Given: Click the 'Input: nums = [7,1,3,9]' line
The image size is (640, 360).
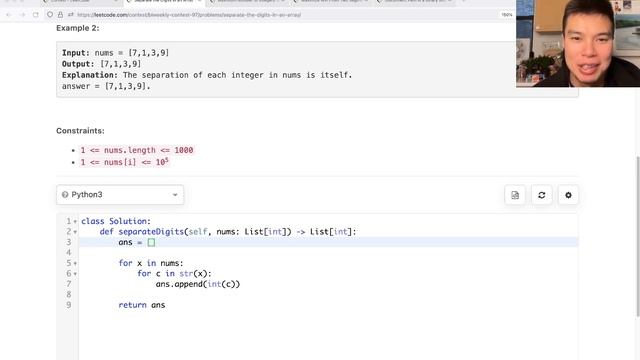Looking at the screenshot, I should (x=116, y=53).
